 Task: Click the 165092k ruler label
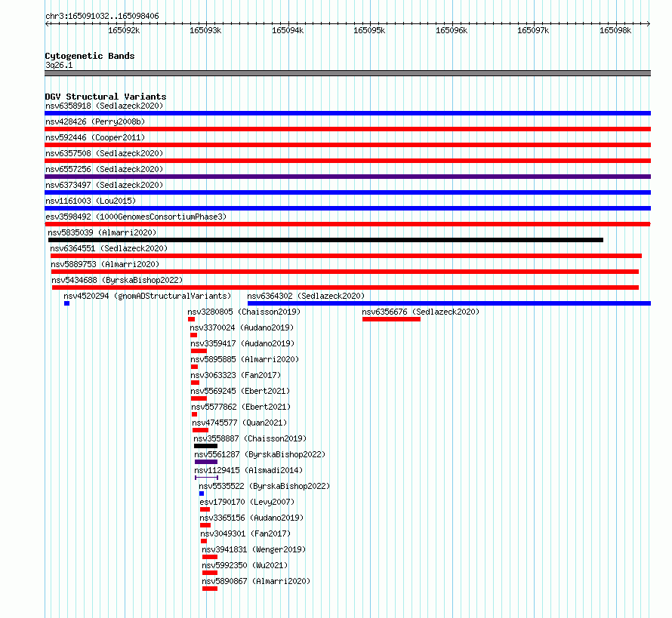[124, 30]
